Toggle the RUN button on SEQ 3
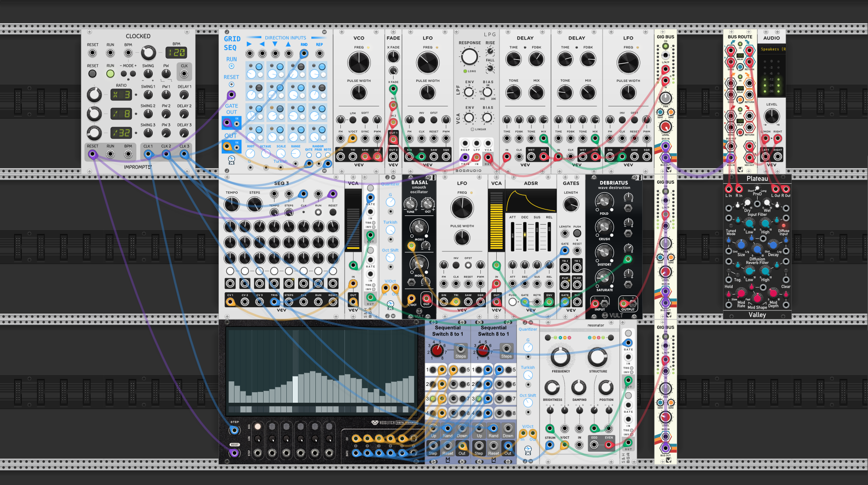 pos(318,212)
